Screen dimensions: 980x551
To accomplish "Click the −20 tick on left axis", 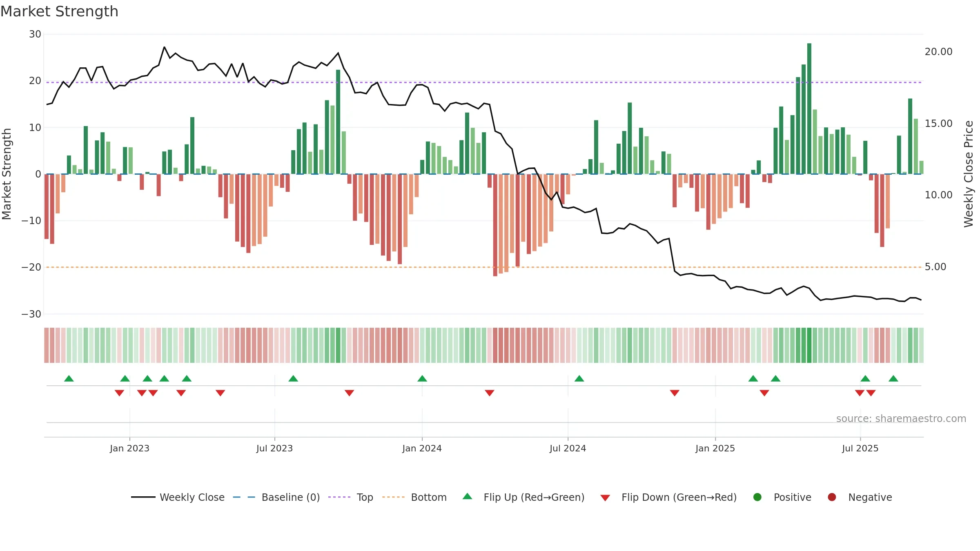I will click(31, 267).
